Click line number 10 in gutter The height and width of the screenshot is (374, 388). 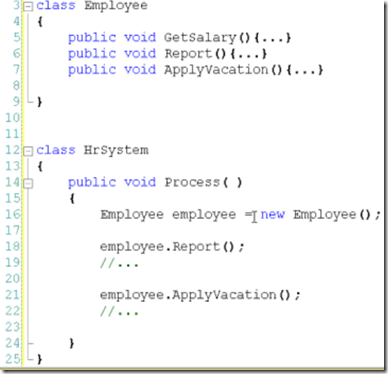(13, 118)
